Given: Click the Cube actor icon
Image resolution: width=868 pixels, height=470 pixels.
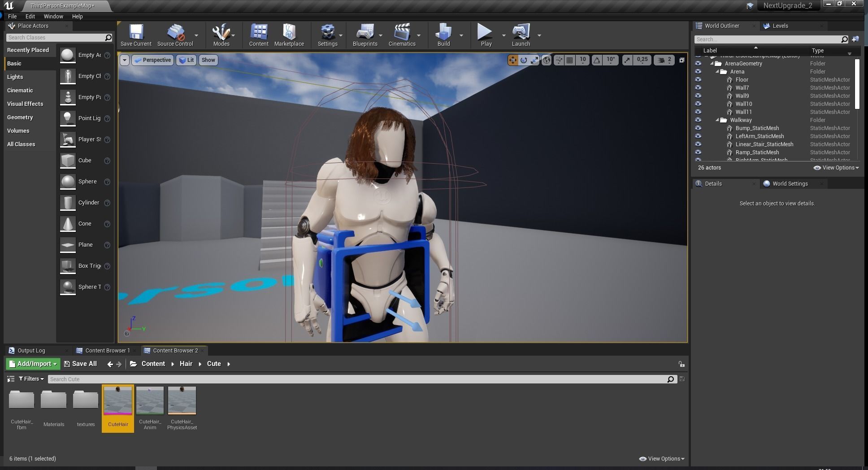Looking at the screenshot, I should (x=68, y=161).
